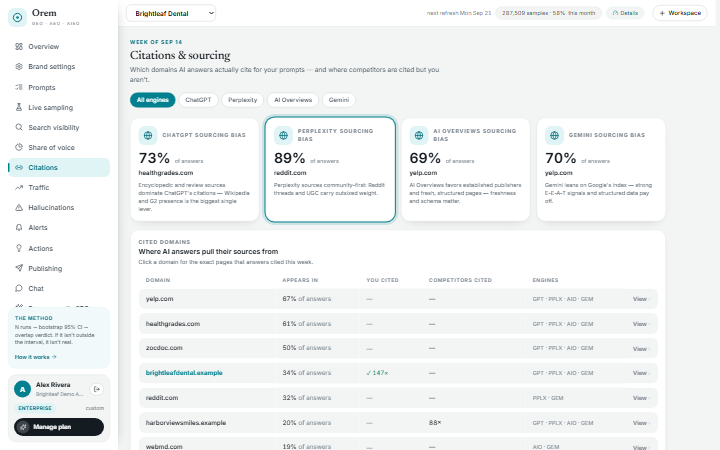The width and height of the screenshot is (720, 450).
Task: Click the Live sampling flask icon
Action: coord(19,107)
